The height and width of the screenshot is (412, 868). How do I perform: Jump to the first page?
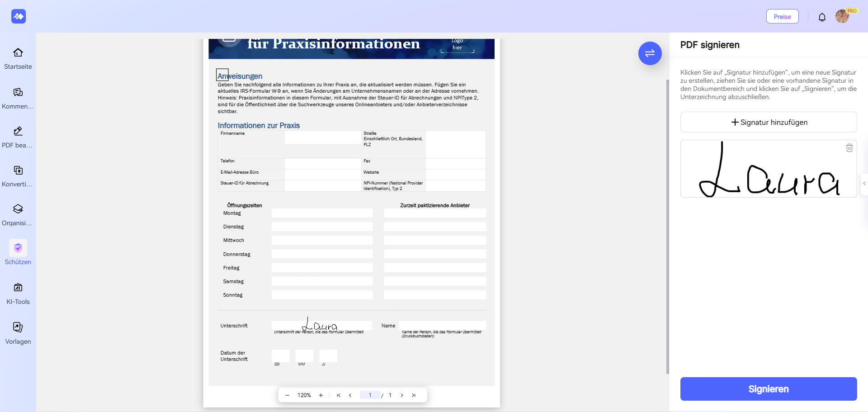point(339,395)
